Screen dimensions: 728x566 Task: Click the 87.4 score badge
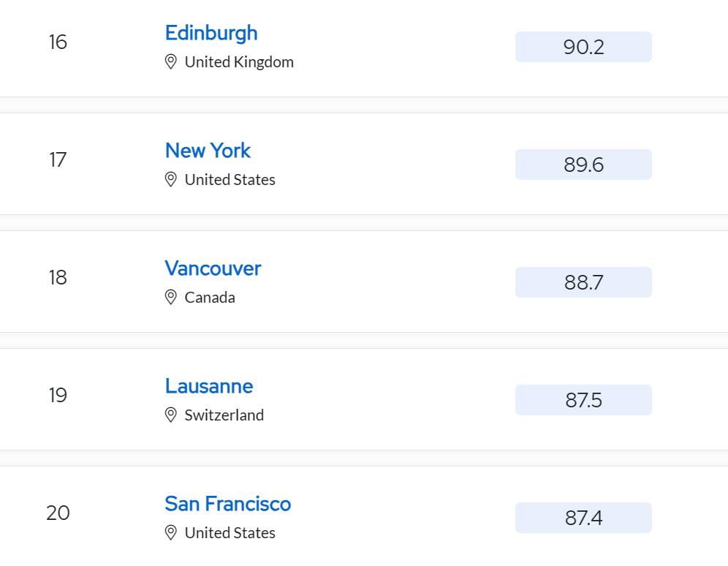point(583,518)
